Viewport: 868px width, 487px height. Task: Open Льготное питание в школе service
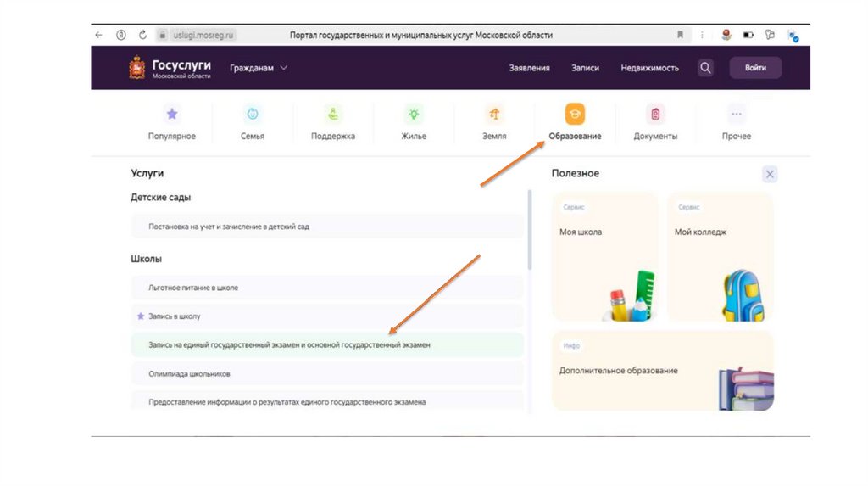[x=327, y=288]
